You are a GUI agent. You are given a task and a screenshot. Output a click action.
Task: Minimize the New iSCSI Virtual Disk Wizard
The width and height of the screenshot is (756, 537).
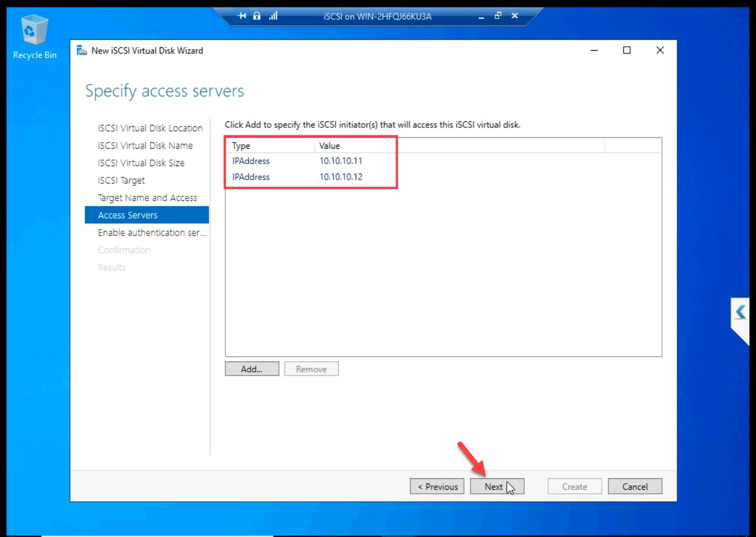594,50
